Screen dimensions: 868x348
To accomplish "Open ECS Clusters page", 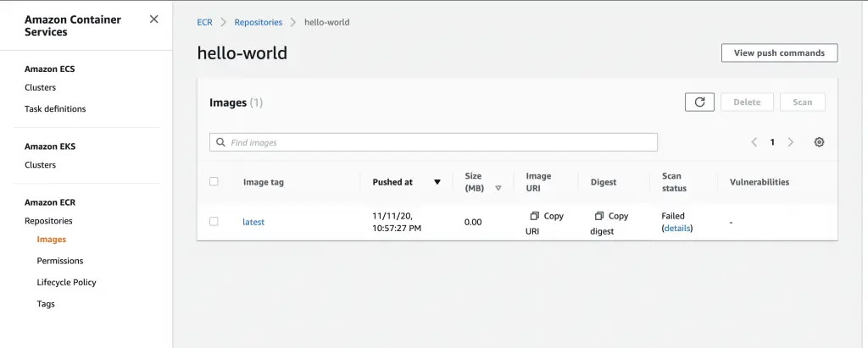I will point(41,87).
